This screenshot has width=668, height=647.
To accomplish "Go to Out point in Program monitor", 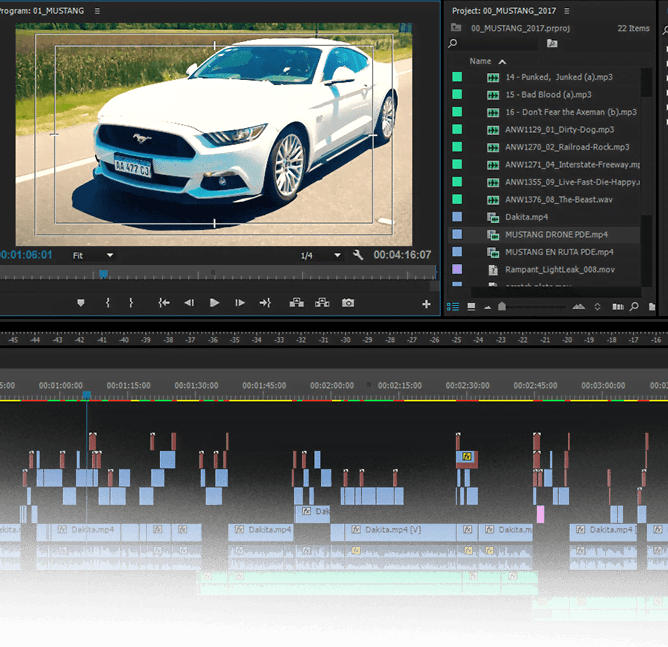I will [x=265, y=303].
